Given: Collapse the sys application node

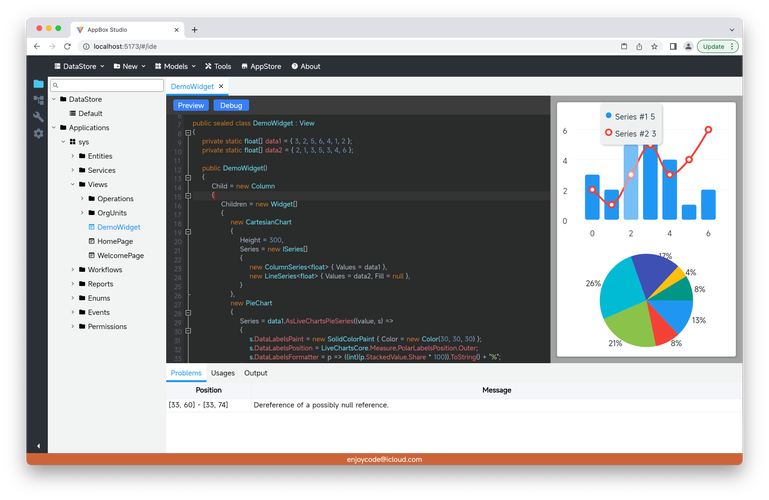Looking at the screenshot, I should pyautogui.click(x=63, y=142).
